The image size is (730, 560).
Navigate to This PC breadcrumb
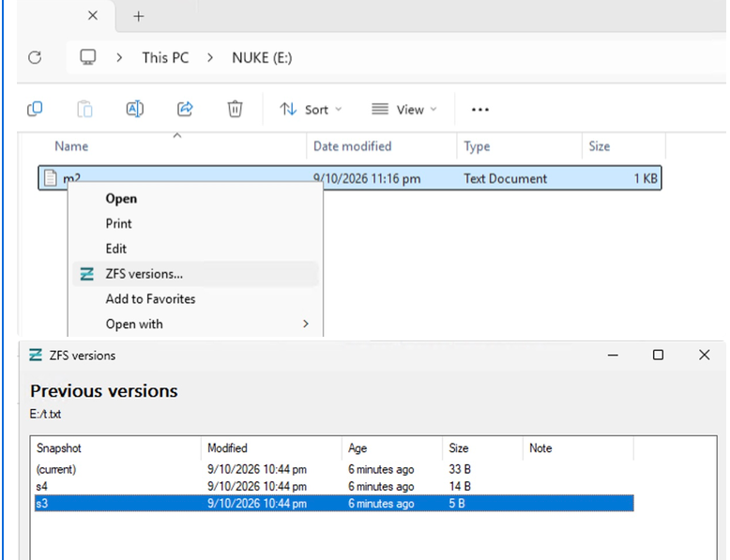tap(165, 57)
